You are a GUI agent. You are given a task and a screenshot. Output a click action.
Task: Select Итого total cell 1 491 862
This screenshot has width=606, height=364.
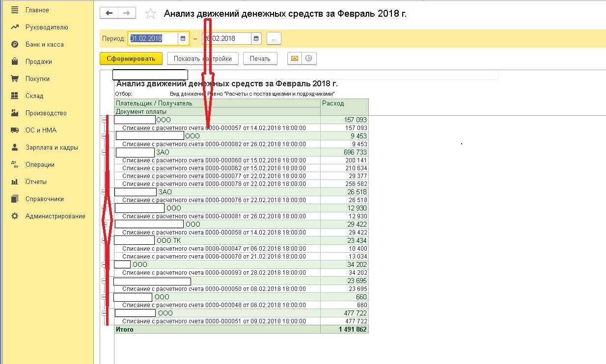[x=344, y=329]
